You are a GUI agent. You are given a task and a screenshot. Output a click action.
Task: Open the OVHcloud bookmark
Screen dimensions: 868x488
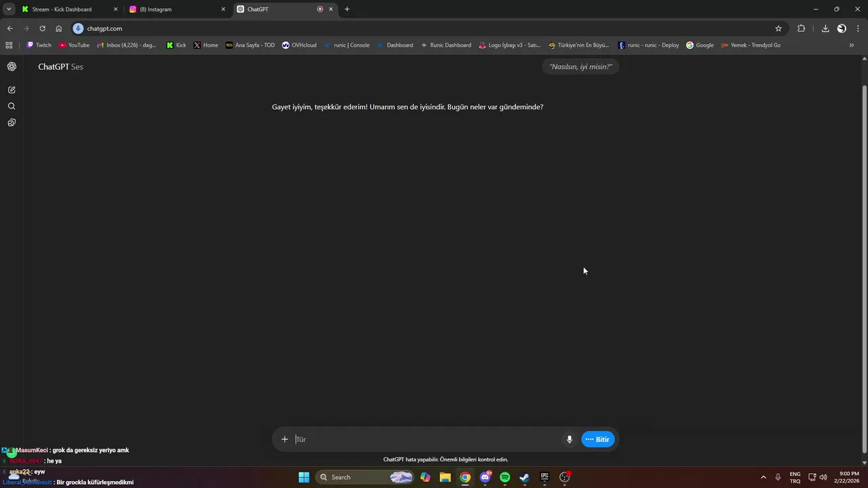click(299, 45)
